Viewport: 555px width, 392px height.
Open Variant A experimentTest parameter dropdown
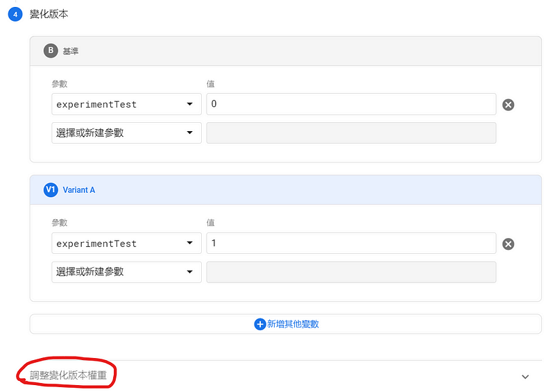[x=126, y=244]
